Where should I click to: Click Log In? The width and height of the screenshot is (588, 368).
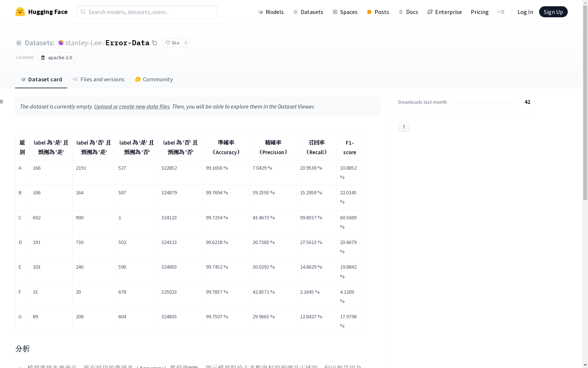(525, 12)
